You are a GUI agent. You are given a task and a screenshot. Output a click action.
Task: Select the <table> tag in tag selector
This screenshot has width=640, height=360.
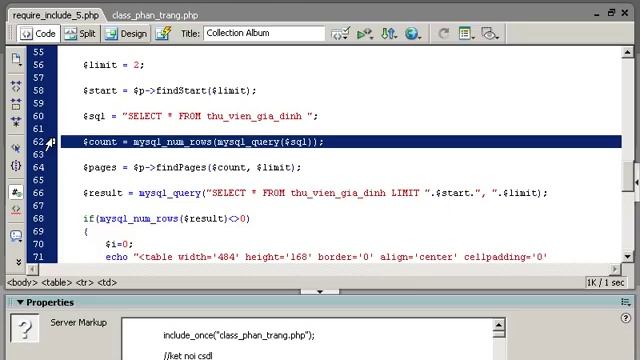tap(57, 282)
